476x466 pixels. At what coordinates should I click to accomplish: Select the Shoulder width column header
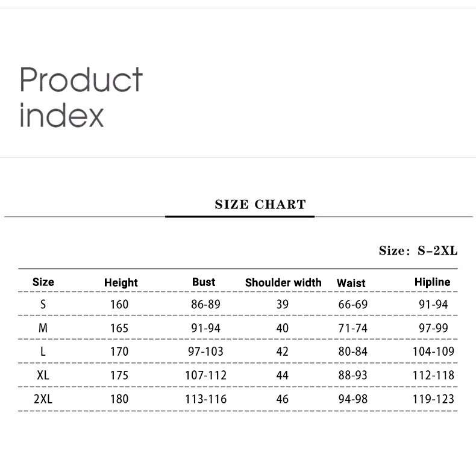(x=283, y=282)
